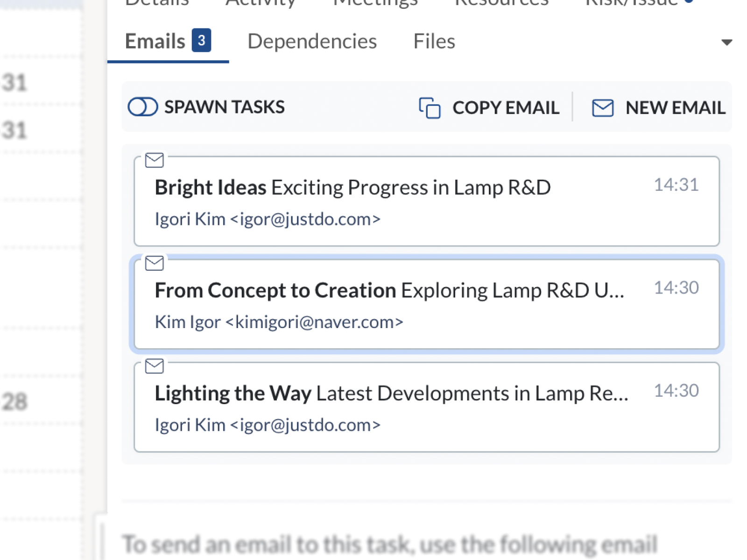
Task: Switch to the Files tab
Action: [x=434, y=42]
